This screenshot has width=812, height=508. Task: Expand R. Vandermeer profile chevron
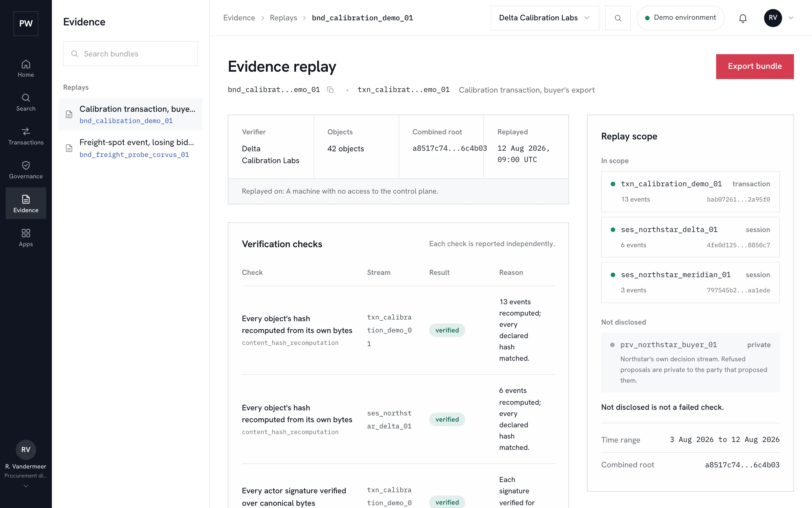pos(26,486)
